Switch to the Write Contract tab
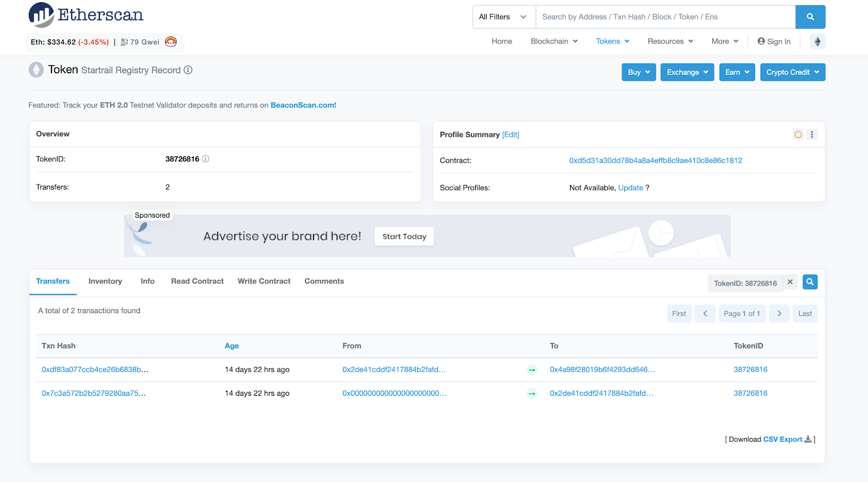The image size is (868, 482). tap(264, 281)
